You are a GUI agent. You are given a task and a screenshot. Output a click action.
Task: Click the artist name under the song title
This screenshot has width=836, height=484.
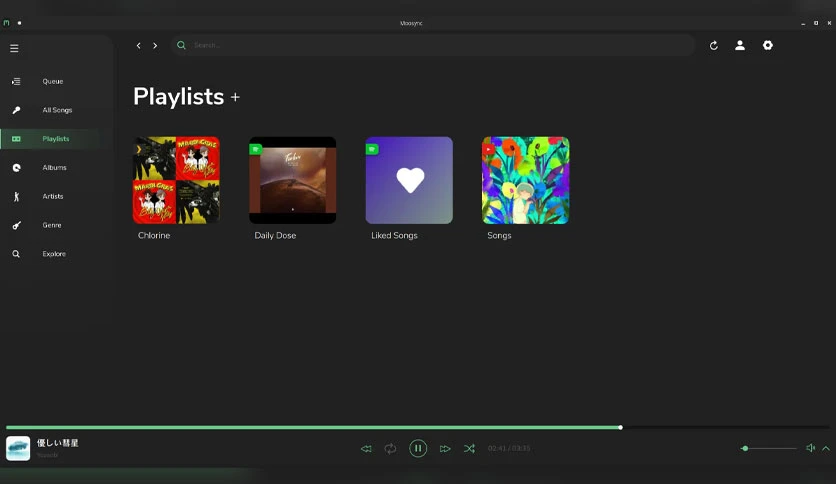[47, 455]
